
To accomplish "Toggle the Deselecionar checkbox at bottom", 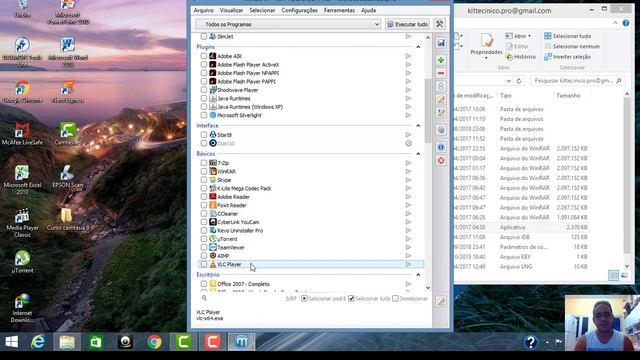I will [x=395, y=299].
